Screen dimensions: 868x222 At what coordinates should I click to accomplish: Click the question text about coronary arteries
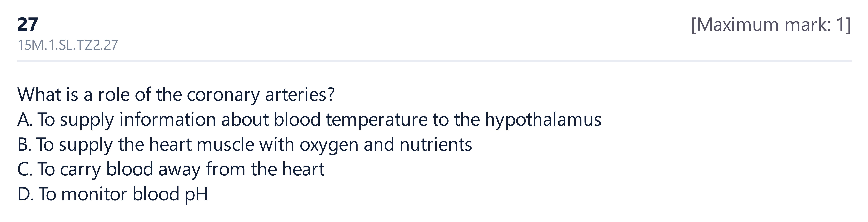[176, 95]
